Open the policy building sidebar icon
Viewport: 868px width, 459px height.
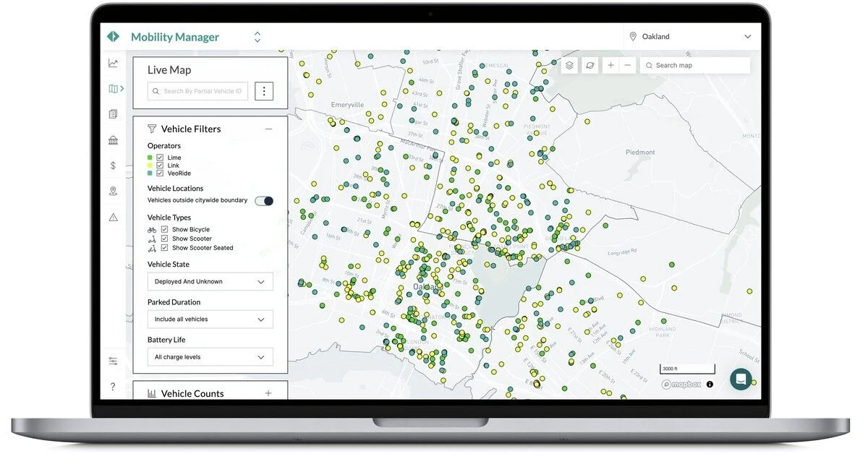click(114, 140)
